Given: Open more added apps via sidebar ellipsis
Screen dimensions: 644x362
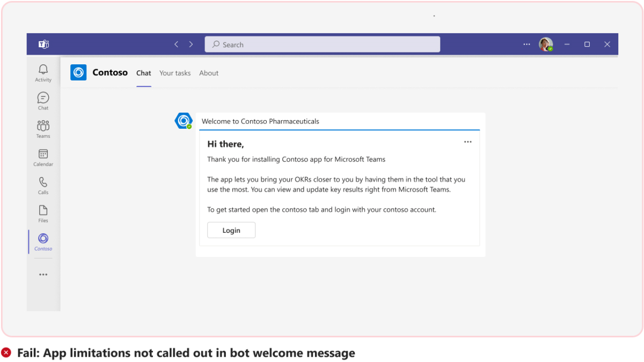Looking at the screenshot, I should pyautogui.click(x=43, y=274).
